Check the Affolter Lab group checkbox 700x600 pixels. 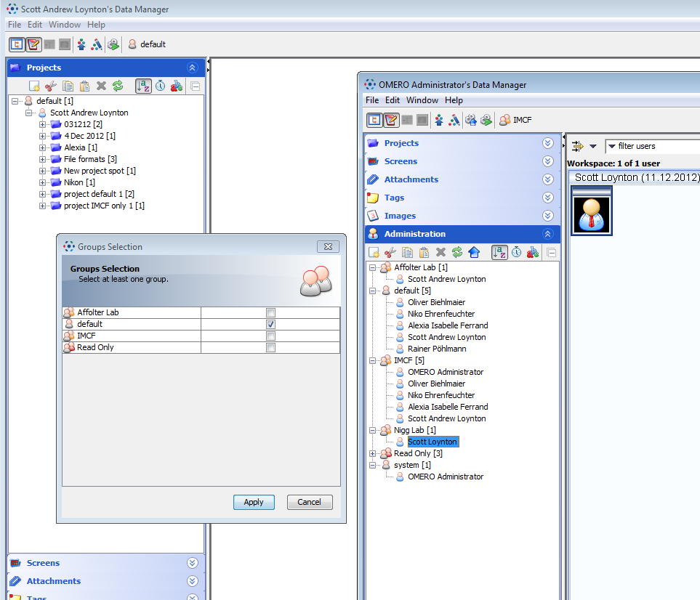pyautogui.click(x=270, y=312)
